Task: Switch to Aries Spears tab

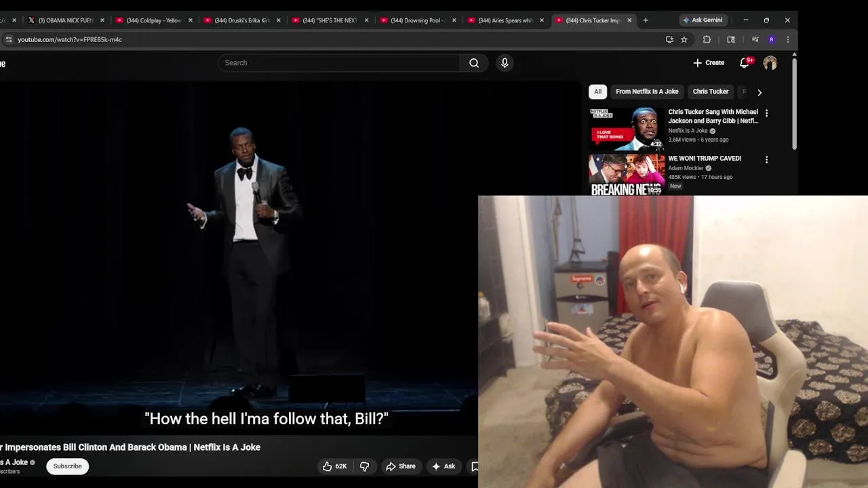Action: point(505,20)
